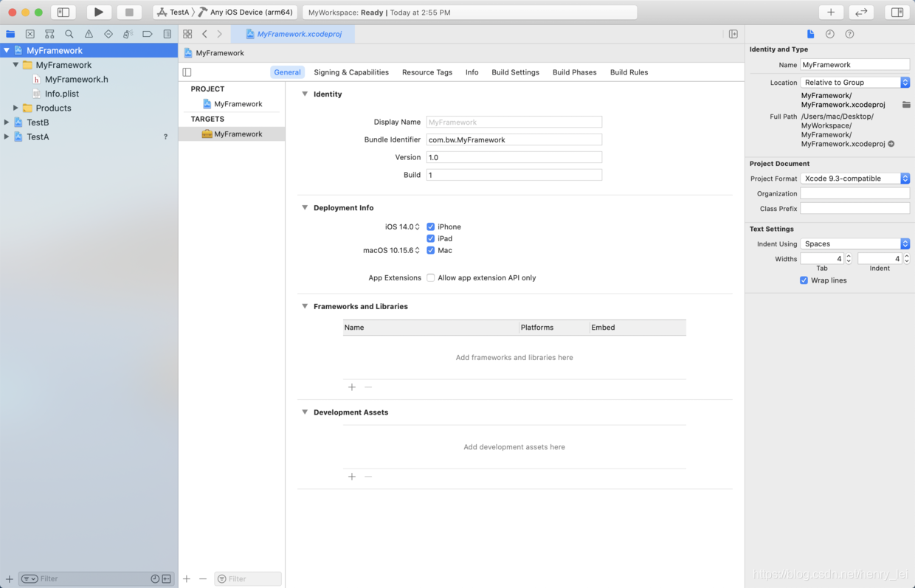Switch to Signing & Capabilities tab
This screenshot has height=588, width=915.
[351, 72]
